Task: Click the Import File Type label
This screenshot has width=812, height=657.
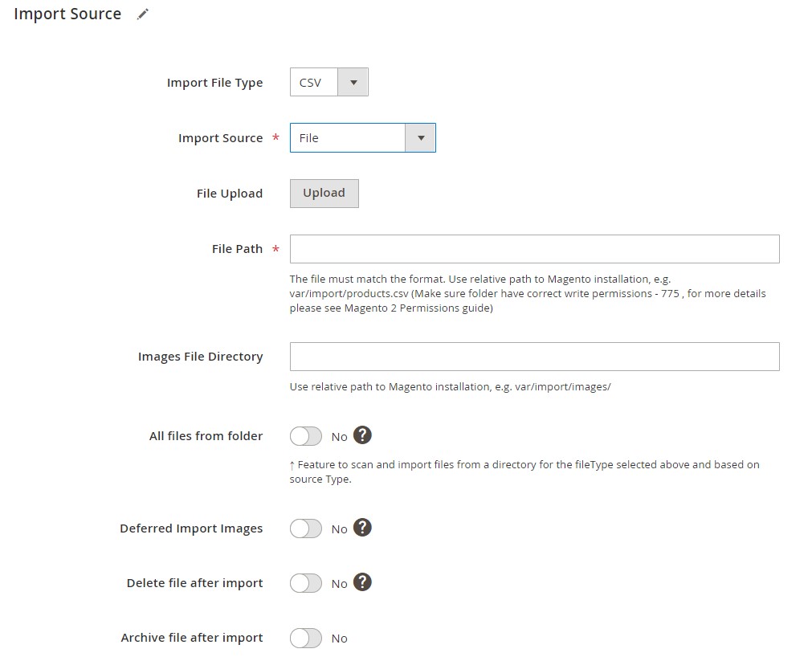Action: [215, 83]
